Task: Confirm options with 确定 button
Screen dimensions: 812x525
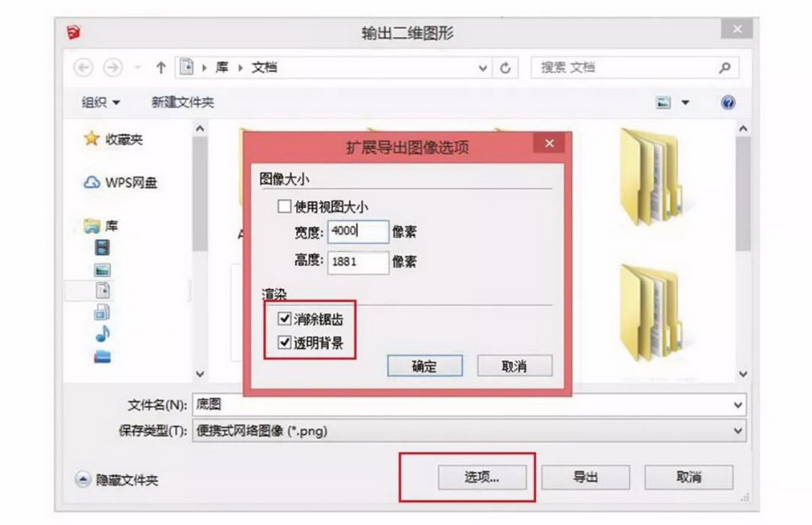Action: pyautogui.click(x=425, y=366)
